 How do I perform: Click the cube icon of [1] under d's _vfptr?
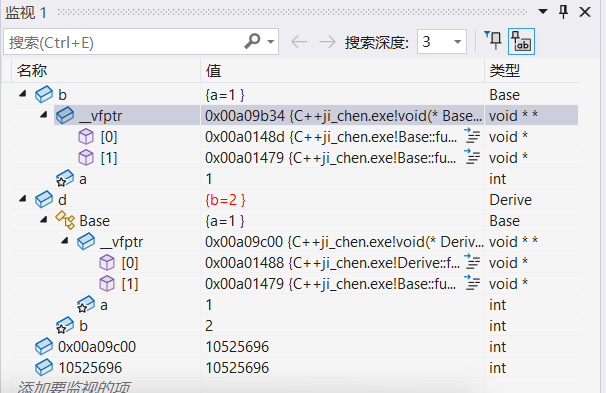(x=107, y=283)
